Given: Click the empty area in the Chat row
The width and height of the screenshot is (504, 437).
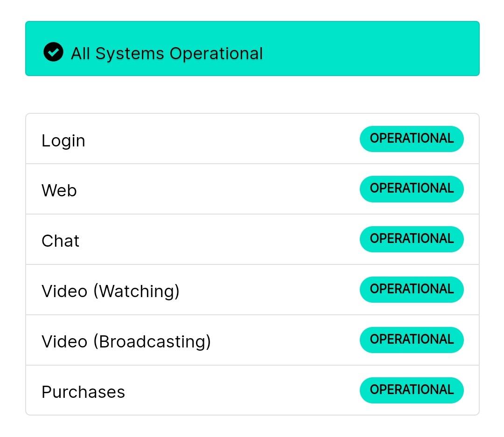Looking at the screenshot, I should click(x=218, y=239).
